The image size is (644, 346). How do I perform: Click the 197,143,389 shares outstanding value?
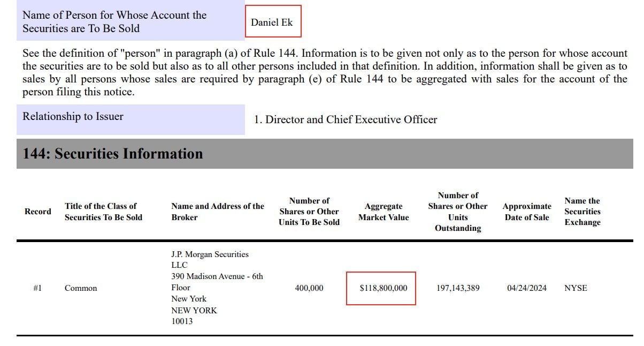tap(457, 288)
